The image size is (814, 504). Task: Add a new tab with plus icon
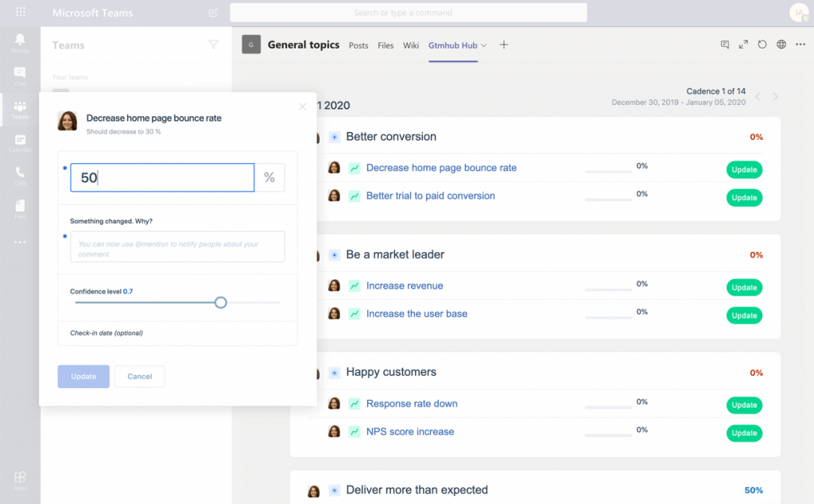(x=503, y=45)
